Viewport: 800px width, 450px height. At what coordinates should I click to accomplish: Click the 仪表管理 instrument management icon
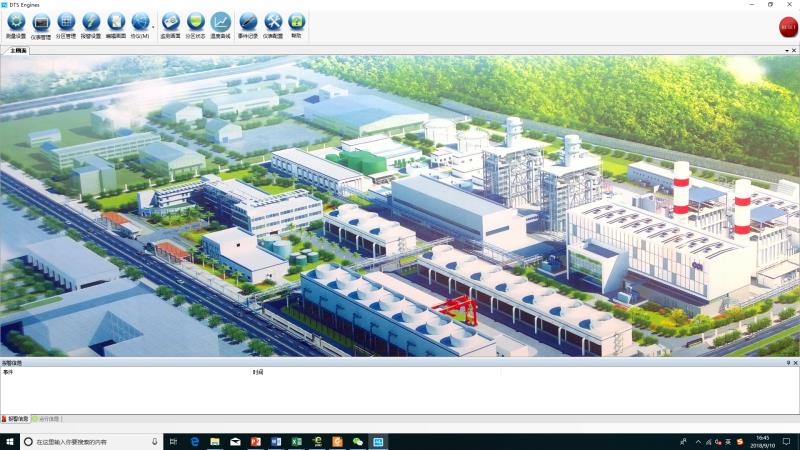(41, 22)
